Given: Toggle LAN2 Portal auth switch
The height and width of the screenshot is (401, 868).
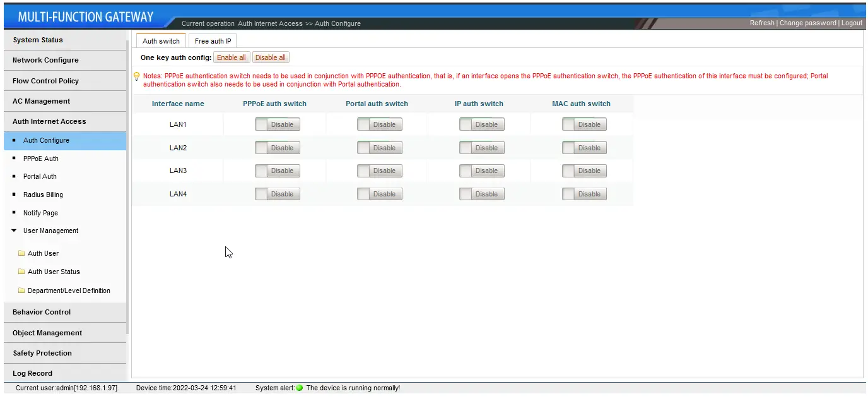Looking at the screenshot, I should click(380, 148).
